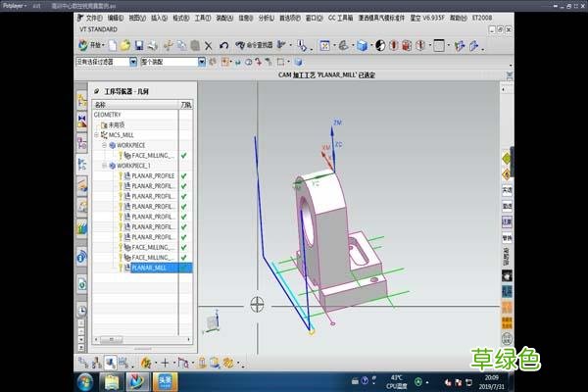The height and width of the screenshot is (392, 588).
Task: Select the highlighted PLANAR_MILL operation
Action: tap(148, 268)
